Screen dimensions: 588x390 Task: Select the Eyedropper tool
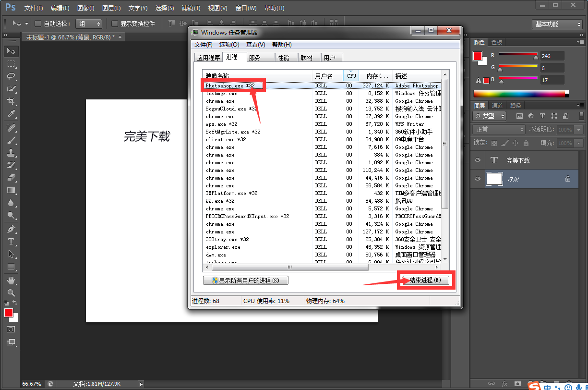11,114
